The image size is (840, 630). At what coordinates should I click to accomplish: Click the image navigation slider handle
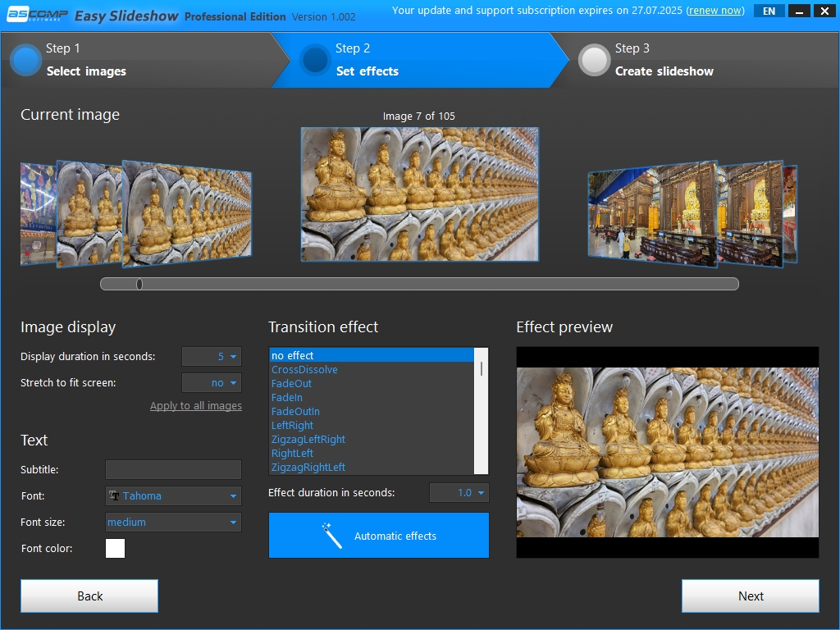point(139,284)
